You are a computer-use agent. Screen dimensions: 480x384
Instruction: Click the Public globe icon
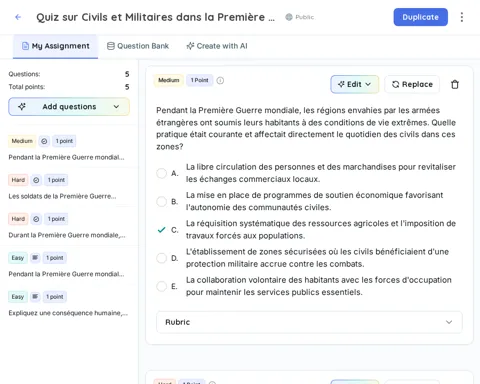point(289,17)
